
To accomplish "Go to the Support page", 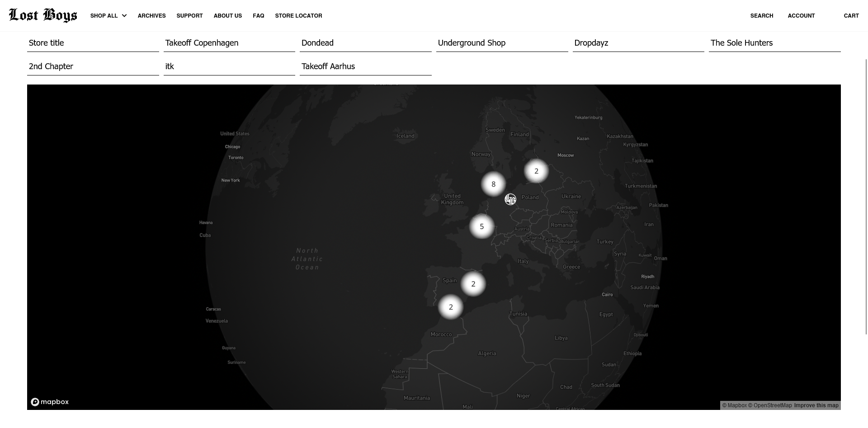I will (x=190, y=16).
